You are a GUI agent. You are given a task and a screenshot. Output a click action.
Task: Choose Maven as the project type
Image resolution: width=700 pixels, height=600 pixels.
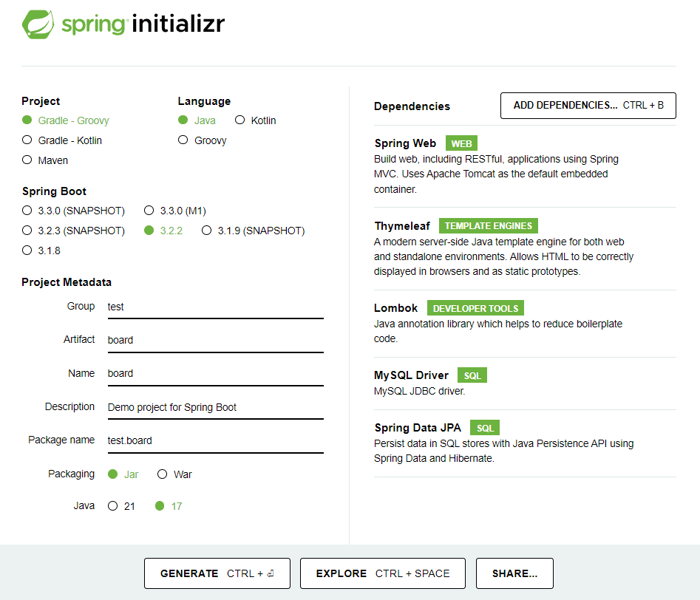[45, 160]
